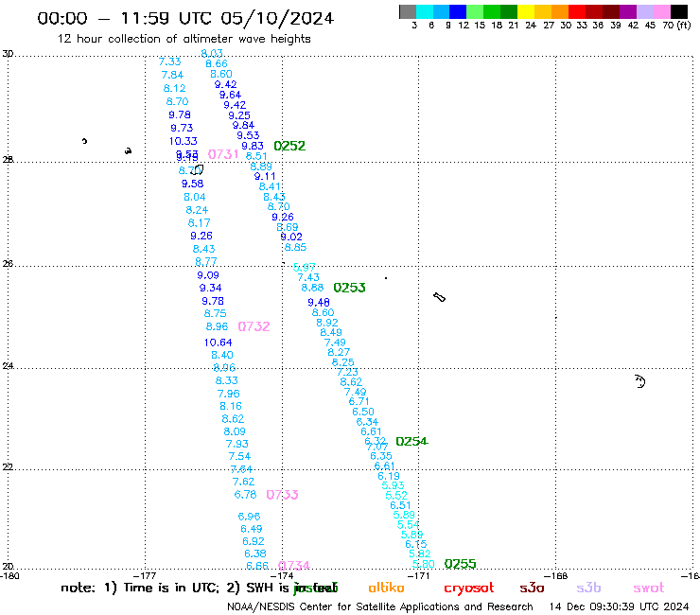Select the wave height value 9.48
Viewport: 700px width, 615px height.
(x=319, y=303)
